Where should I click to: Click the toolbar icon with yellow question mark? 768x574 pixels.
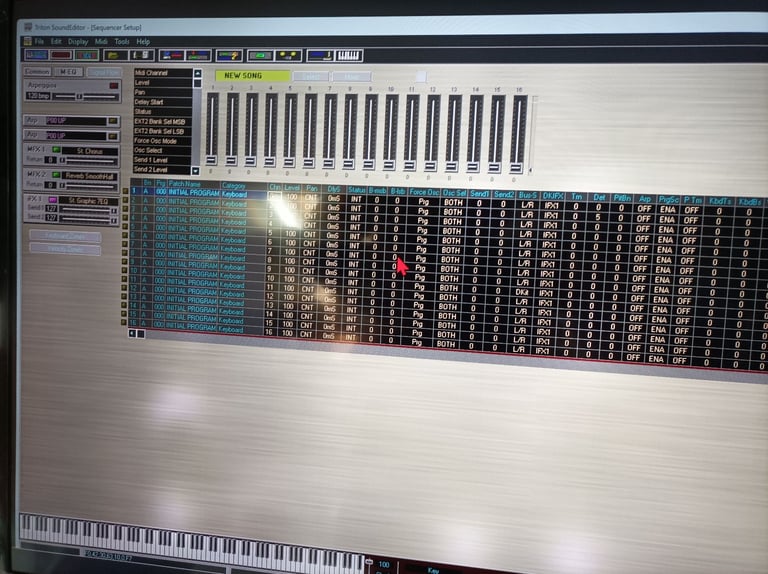click(x=229, y=55)
